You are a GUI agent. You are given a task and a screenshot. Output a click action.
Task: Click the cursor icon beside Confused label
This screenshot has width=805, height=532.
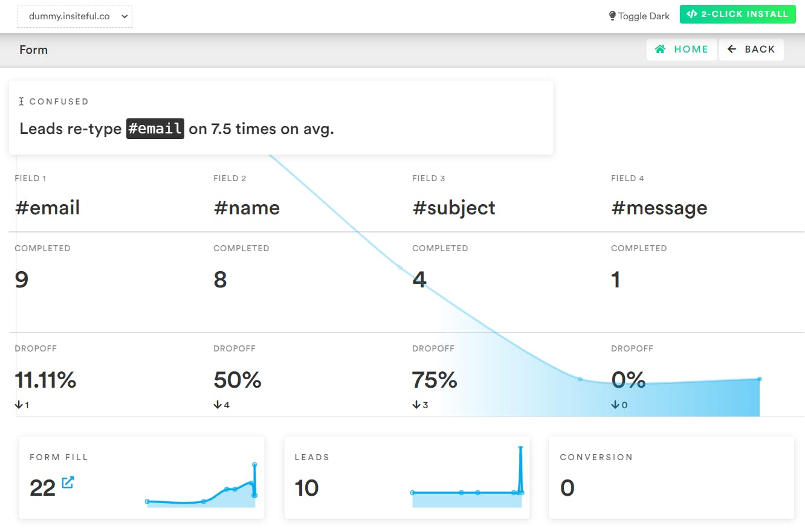[22, 101]
